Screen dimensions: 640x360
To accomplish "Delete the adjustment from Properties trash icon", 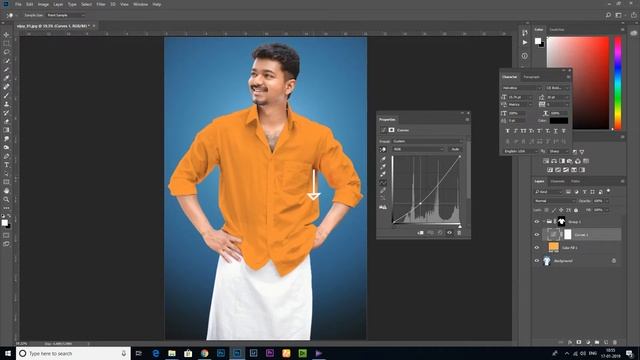I will click(459, 233).
